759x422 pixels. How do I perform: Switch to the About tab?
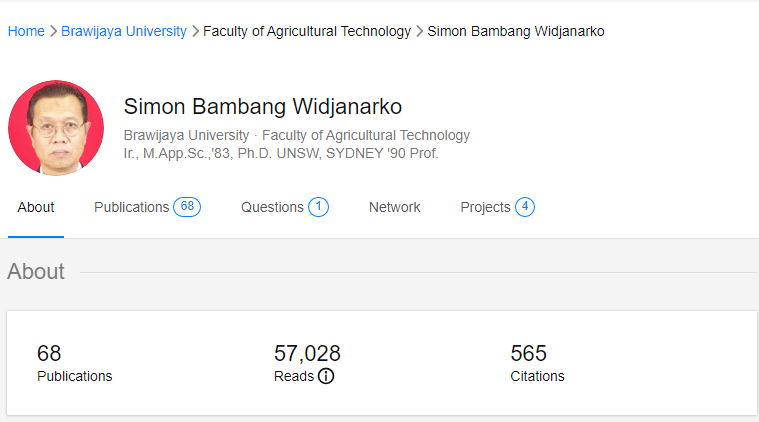point(36,207)
